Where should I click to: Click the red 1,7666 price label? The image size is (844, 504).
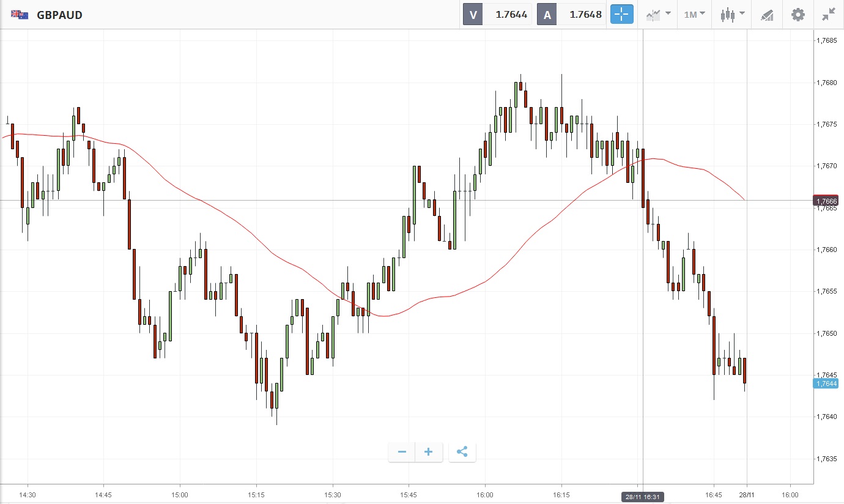click(826, 201)
